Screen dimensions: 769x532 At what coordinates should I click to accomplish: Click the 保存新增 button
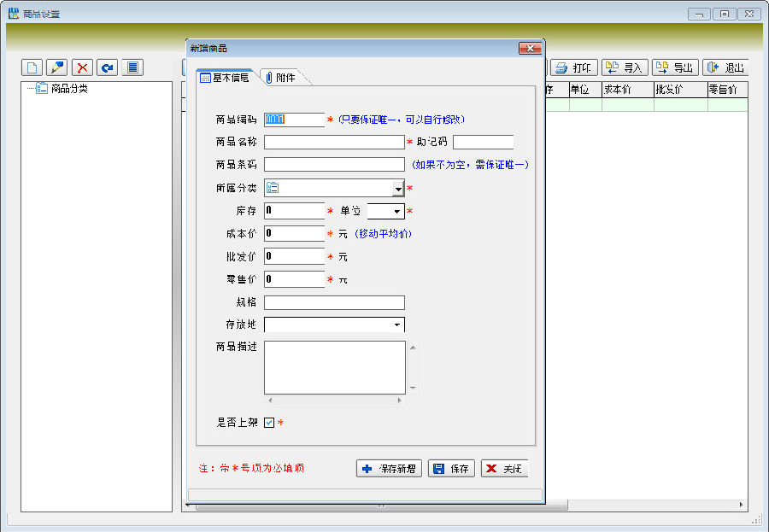coord(389,468)
